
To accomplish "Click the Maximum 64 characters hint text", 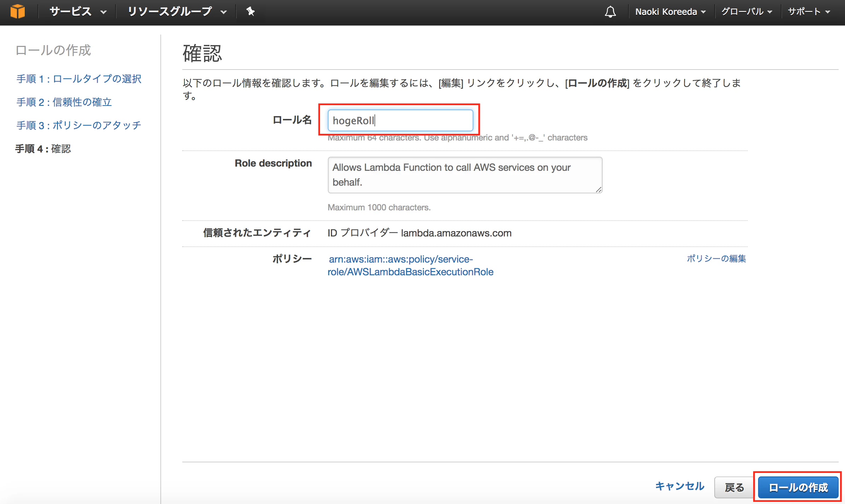I will pos(457,138).
